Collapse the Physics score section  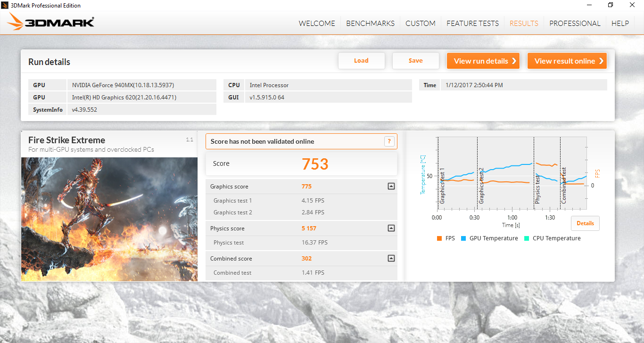391,229
